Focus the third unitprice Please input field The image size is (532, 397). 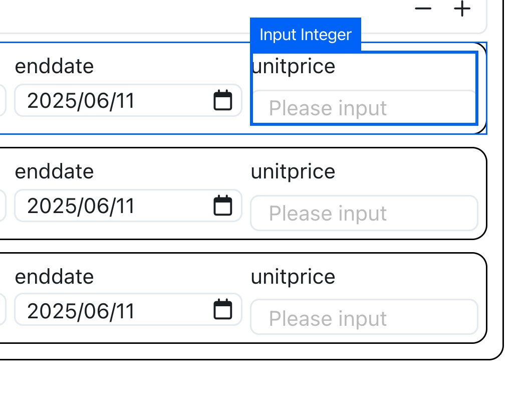pyautogui.click(x=364, y=317)
